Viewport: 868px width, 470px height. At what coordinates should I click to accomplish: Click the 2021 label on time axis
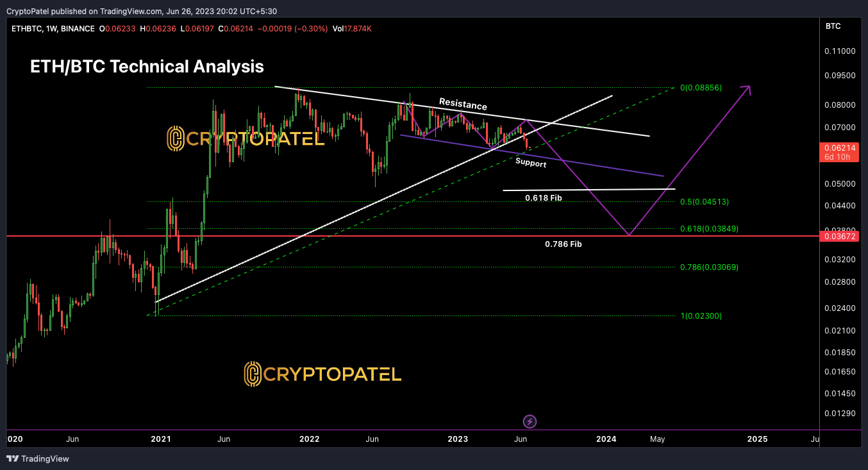click(160, 439)
